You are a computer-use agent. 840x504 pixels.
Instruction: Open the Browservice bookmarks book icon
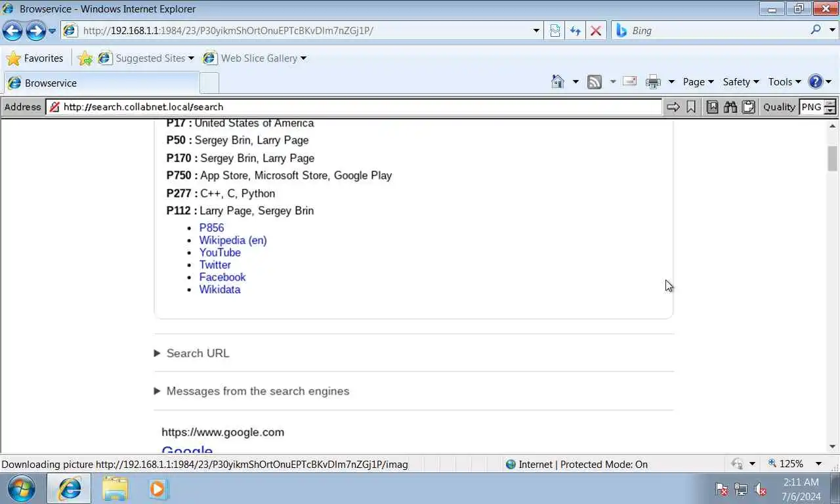(712, 107)
